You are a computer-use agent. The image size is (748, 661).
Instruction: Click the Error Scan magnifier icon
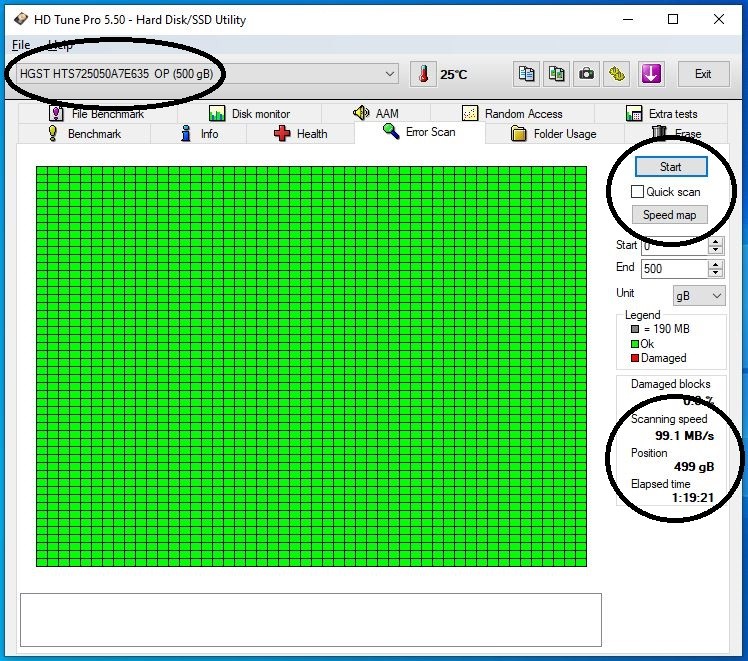pos(391,131)
